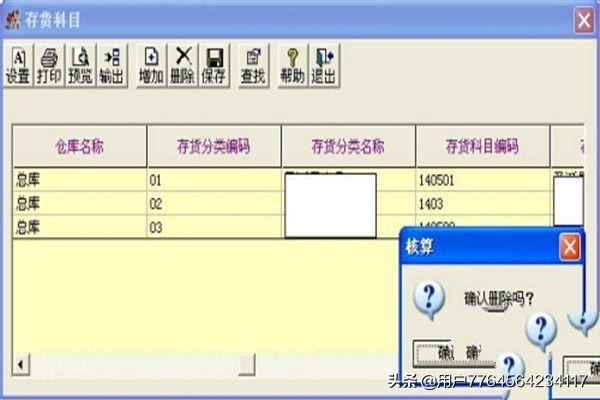The image size is (600, 400).
Task: Select account code cell 140501
Action: (x=483, y=180)
